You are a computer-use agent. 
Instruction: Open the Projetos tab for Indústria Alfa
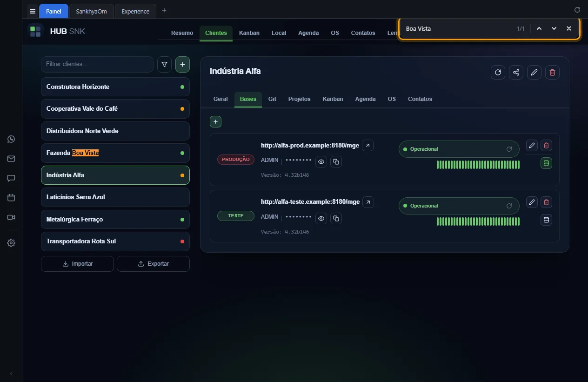click(x=299, y=99)
